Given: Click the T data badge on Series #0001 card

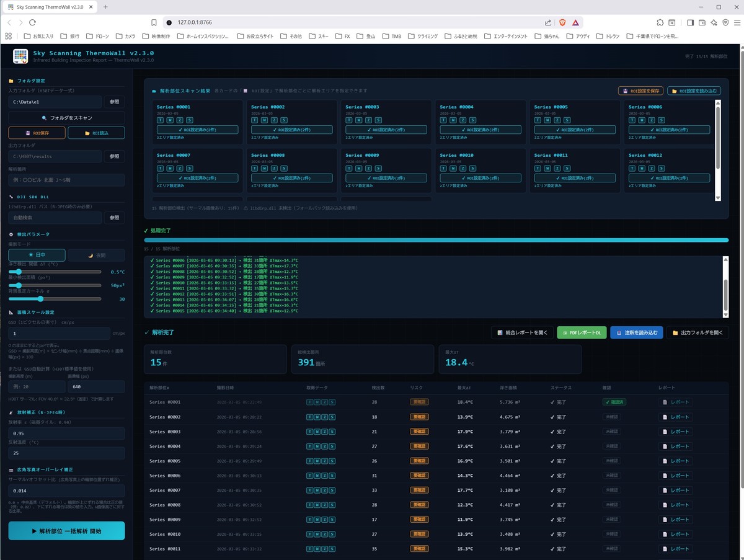Looking at the screenshot, I should pos(161,119).
